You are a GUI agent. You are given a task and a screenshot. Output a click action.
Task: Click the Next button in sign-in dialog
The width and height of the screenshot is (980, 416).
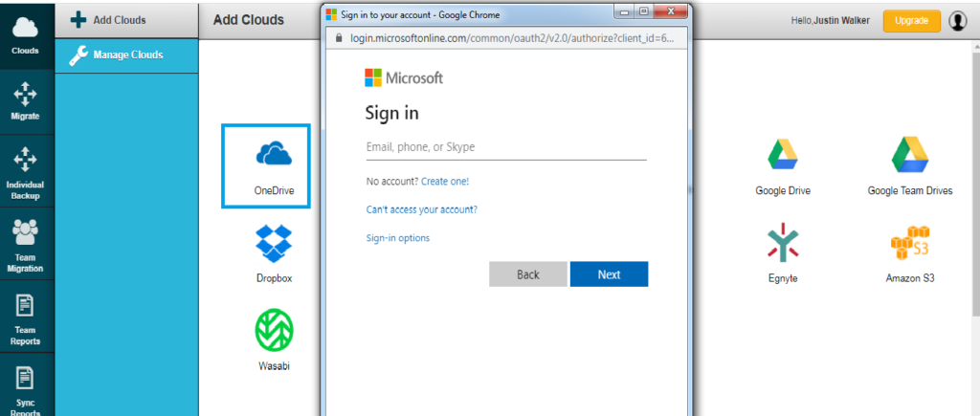coord(609,274)
